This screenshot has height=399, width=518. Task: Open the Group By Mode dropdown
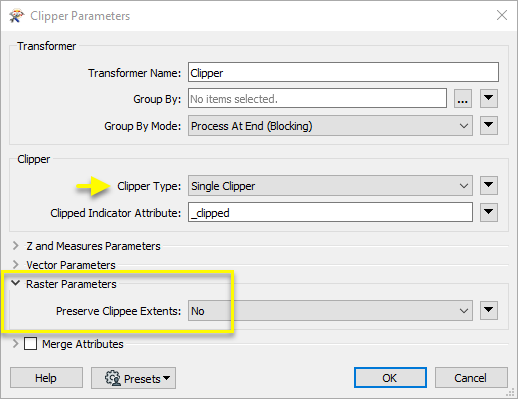coord(330,126)
